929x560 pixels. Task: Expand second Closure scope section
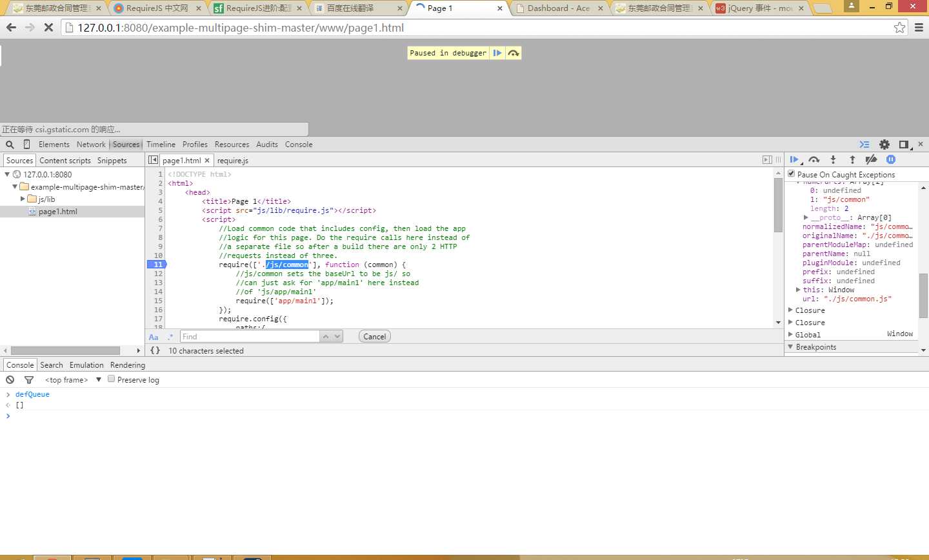point(791,323)
